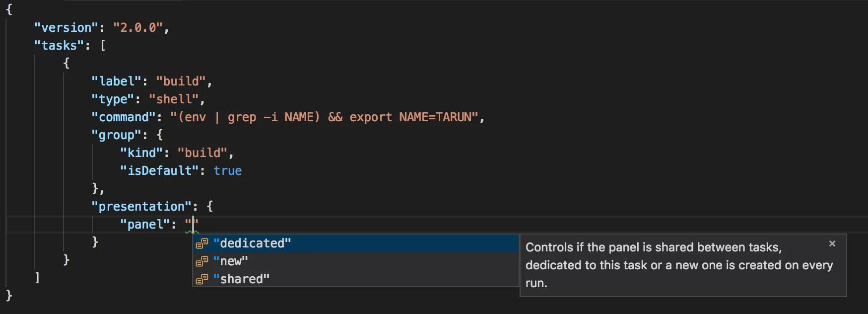
Task: Click the "isDefault" property key
Action: click(x=159, y=171)
